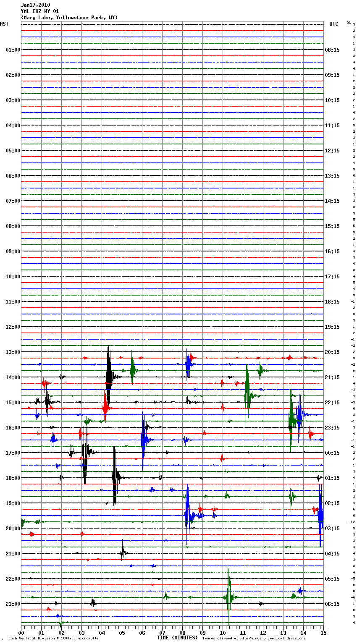The image size is (357, 644).
Task: Pick the 07:00 MST time label
Action: pyautogui.click(x=13, y=201)
